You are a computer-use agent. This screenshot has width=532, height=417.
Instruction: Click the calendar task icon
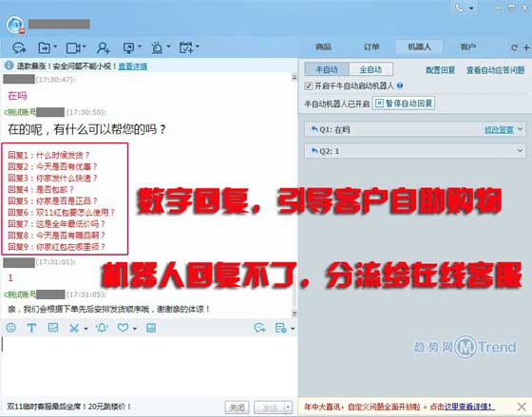[186, 47]
